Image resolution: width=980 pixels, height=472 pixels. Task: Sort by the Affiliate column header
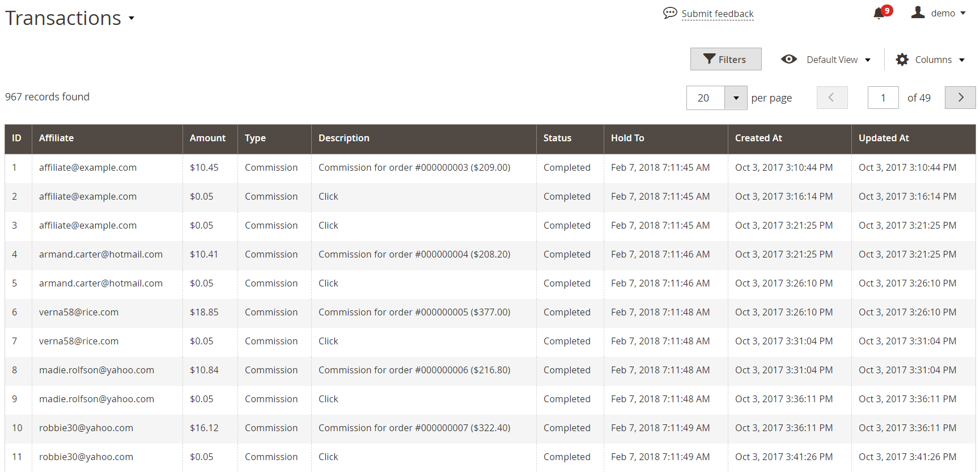pyautogui.click(x=107, y=138)
